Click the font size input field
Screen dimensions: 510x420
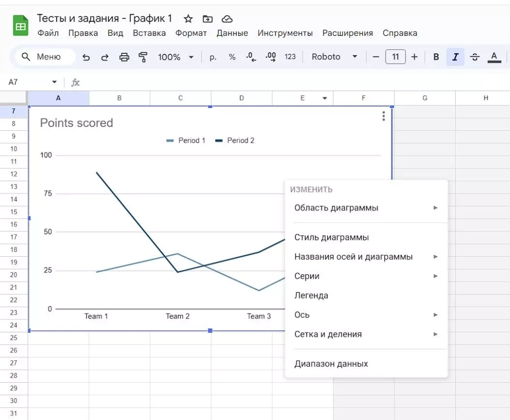click(395, 57)
